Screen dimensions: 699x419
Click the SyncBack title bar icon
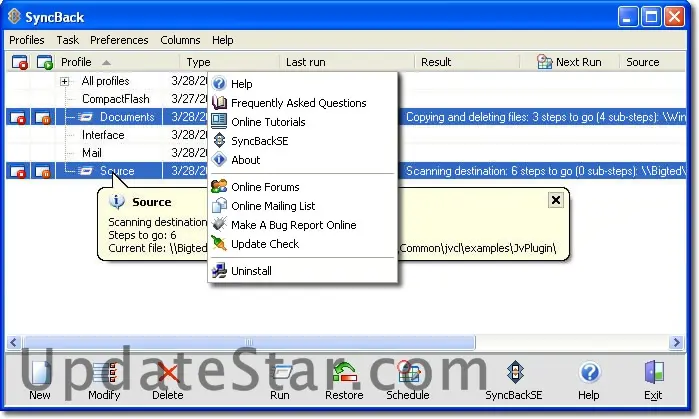point(14,16)
